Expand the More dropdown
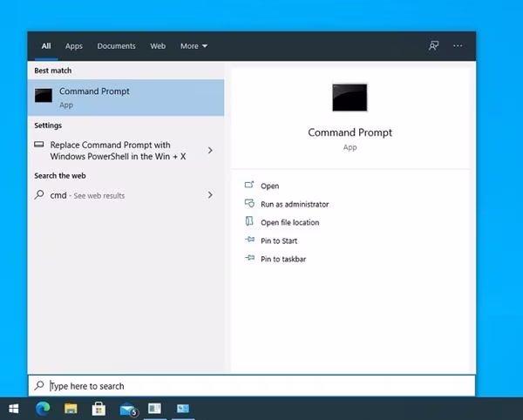 194,46
